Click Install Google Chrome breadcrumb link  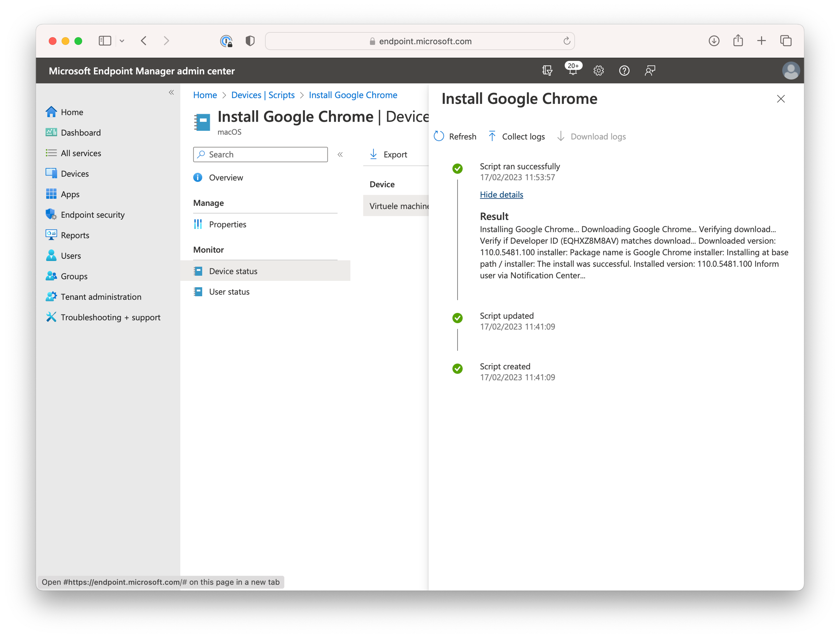click(353, 95)
